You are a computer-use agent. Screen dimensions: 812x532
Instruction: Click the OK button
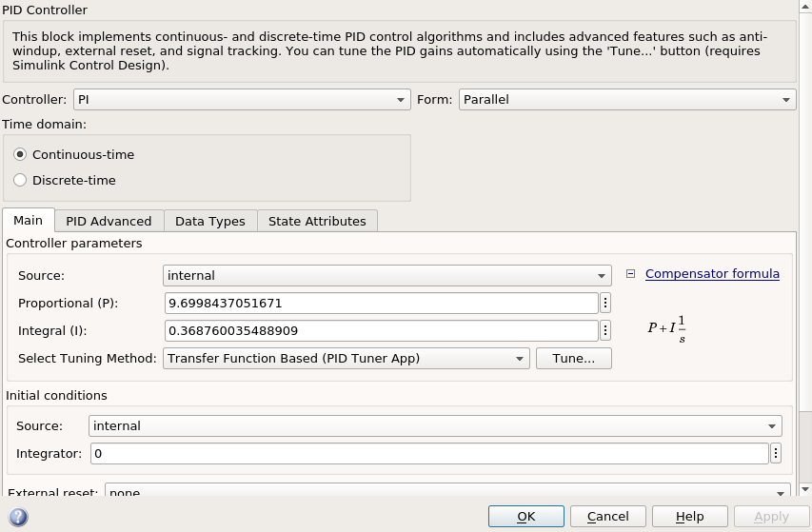[526, 517]
